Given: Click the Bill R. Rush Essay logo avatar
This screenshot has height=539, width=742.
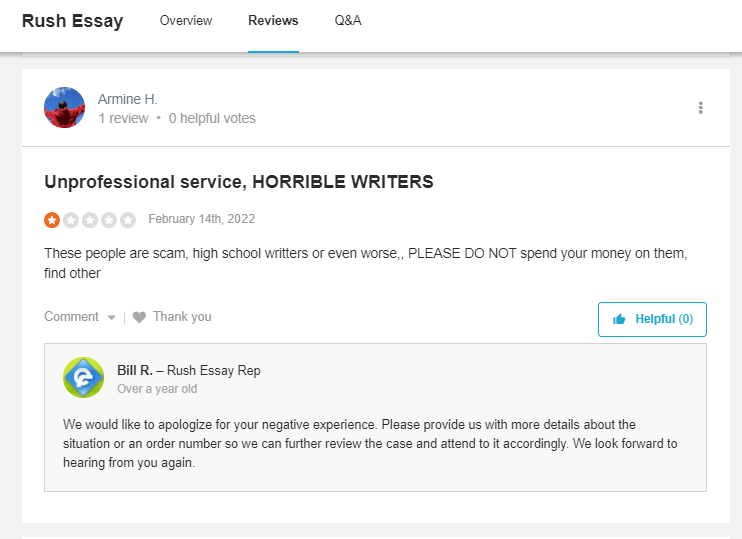Looking at the screenshot, I should (83, 377).
